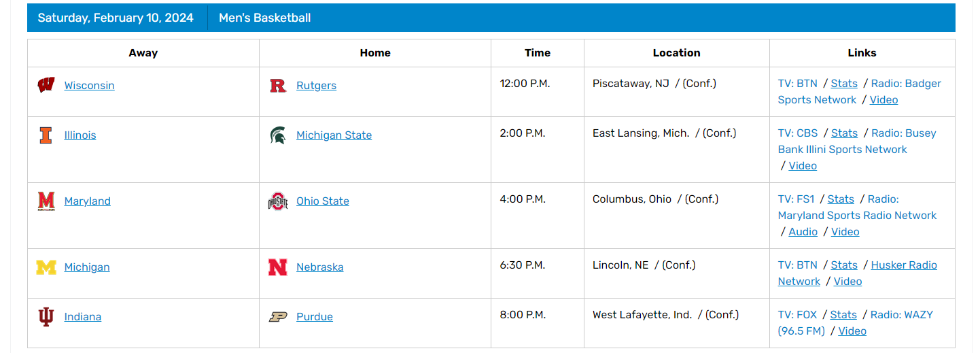Click the Rutgers red R logo

[x=278, y=86]
